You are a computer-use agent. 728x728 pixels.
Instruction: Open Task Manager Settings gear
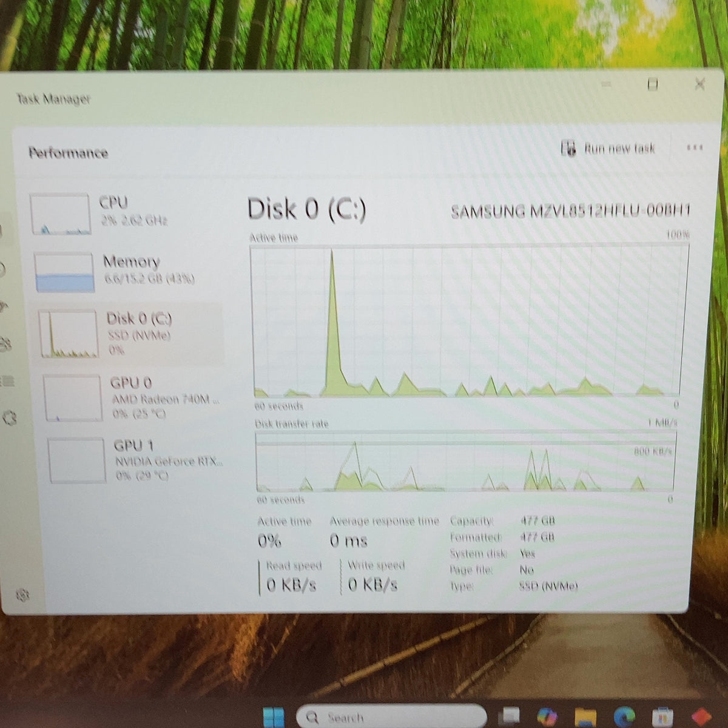point(22,595)
